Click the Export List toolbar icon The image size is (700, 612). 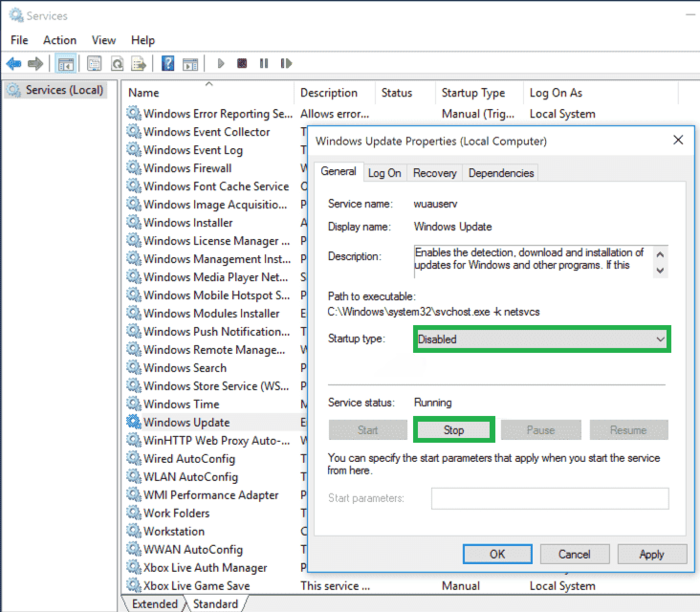click(139, 64)
